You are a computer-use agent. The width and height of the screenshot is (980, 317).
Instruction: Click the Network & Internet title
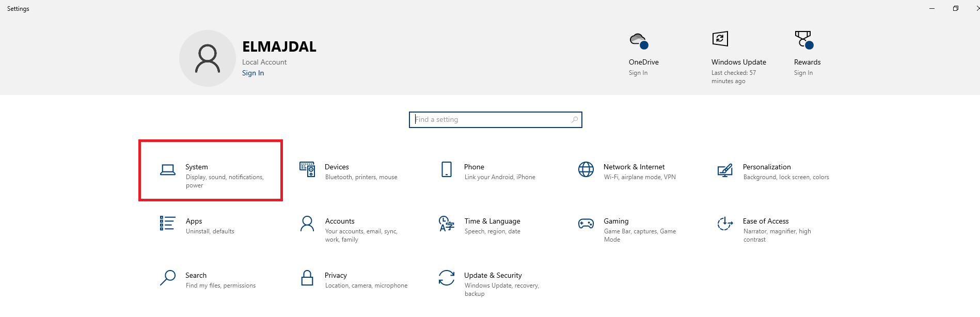coord(634,167)
